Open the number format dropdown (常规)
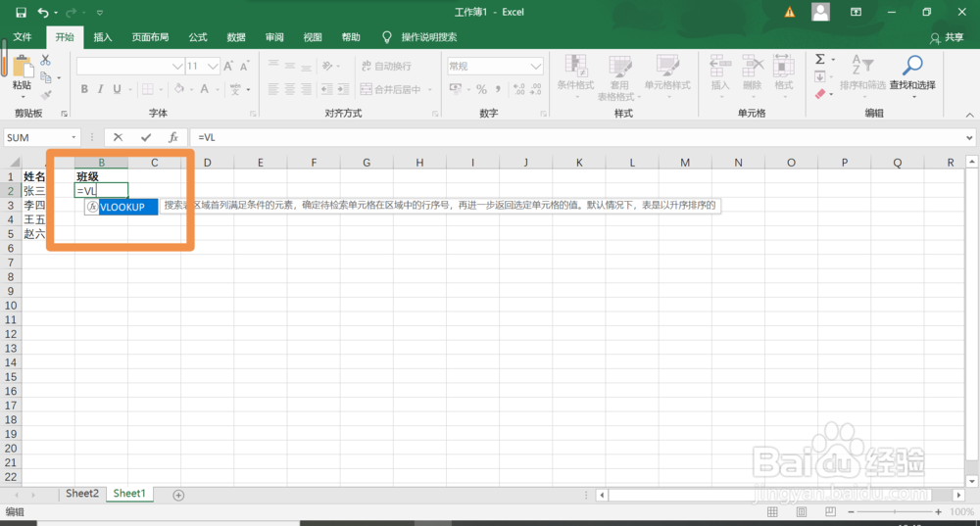Viewport: 980px width, 526px height. point(536,67)
